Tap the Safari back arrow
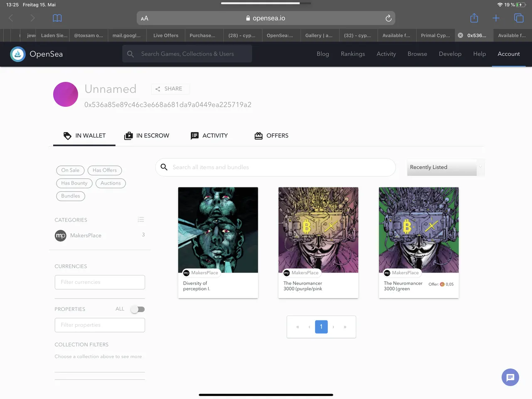Screen dimensions: 532x399 (x=11, y=18)
